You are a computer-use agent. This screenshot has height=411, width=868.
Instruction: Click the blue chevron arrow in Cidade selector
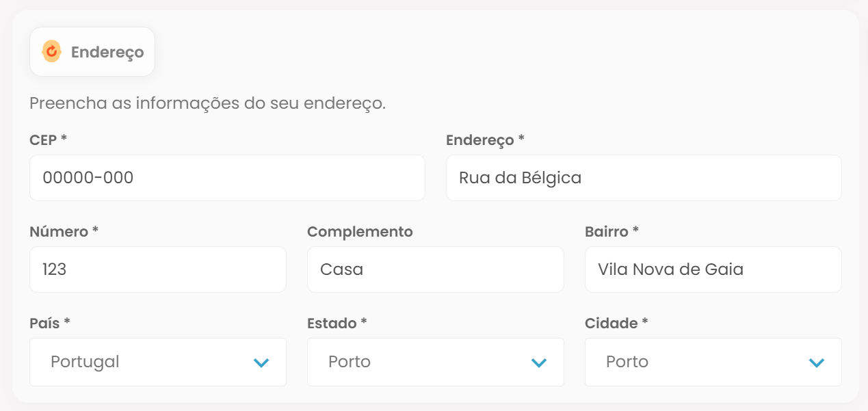[817, 362]
